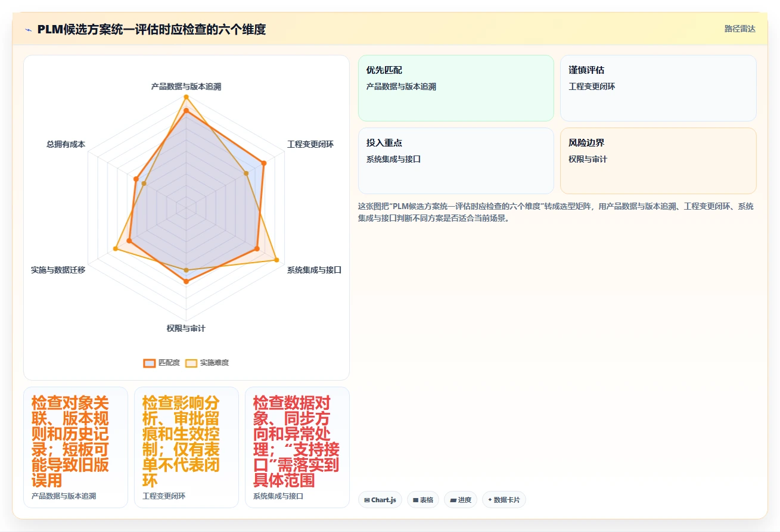Select the yellow 检查影响分析 summary card

coord(187,447)
